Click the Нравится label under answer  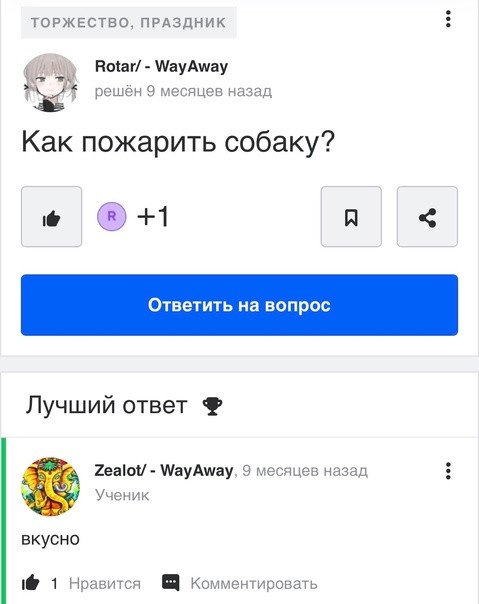[105, 584]
